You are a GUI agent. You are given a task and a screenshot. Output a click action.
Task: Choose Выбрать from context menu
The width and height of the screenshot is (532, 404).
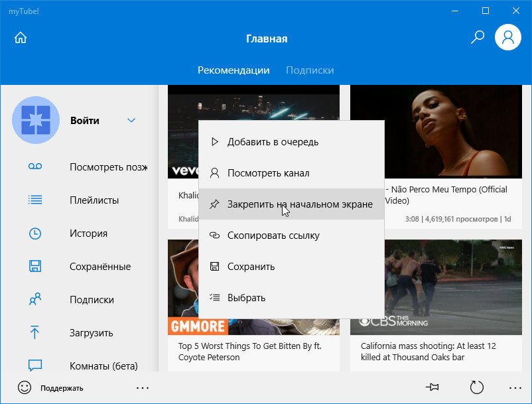(x=291, y=298)
